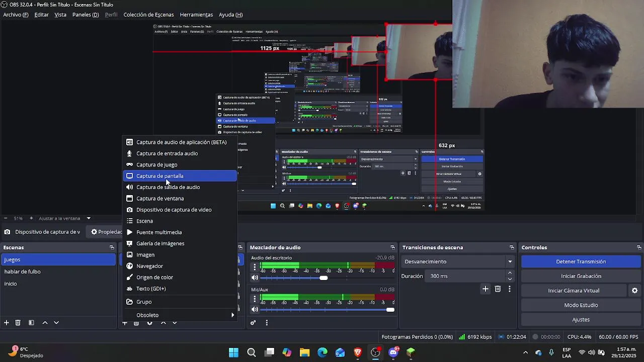The height and width of the screenshot is (362, 644).
Task: Choose Captura de pantalla in context menu
Action: click(180, 176)
